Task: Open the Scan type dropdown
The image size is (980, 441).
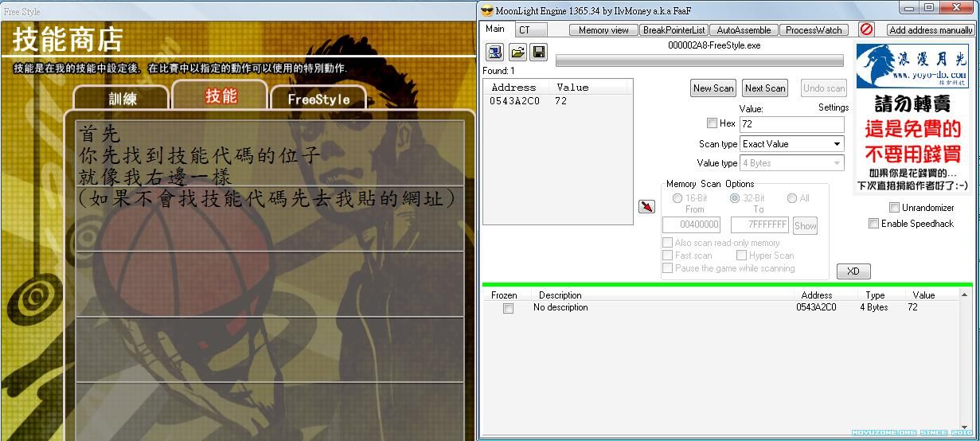Action: click(x=837, y=144)
